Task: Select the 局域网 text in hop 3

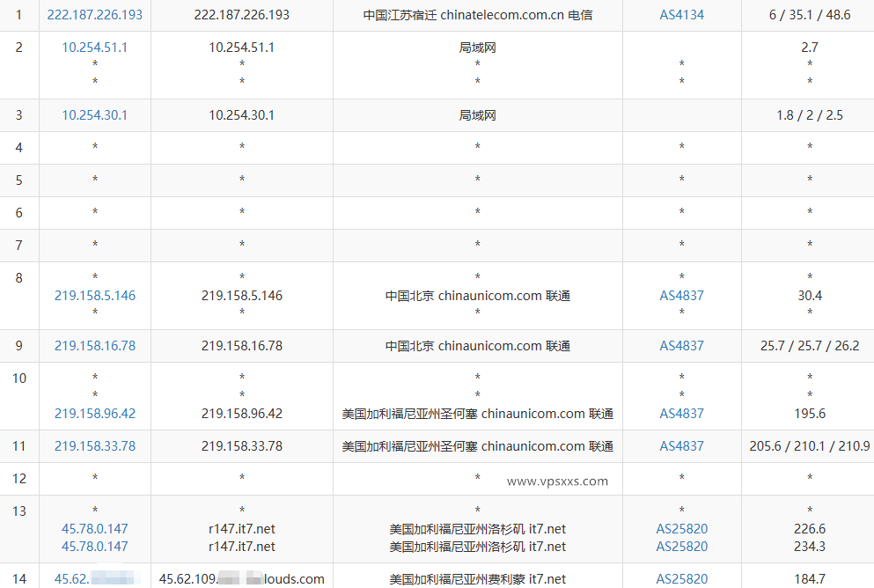Action: click(478, 115)
